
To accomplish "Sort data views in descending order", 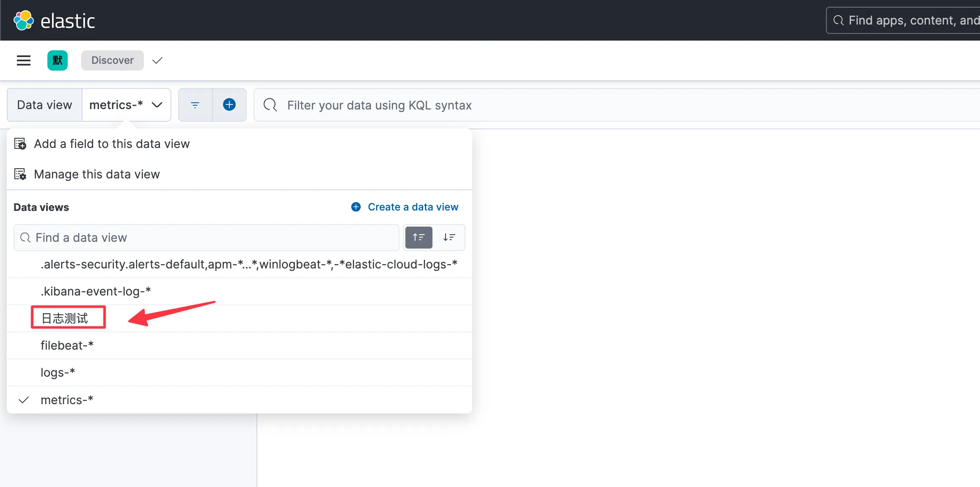I will pyautogui.click(x=449, y=238).
